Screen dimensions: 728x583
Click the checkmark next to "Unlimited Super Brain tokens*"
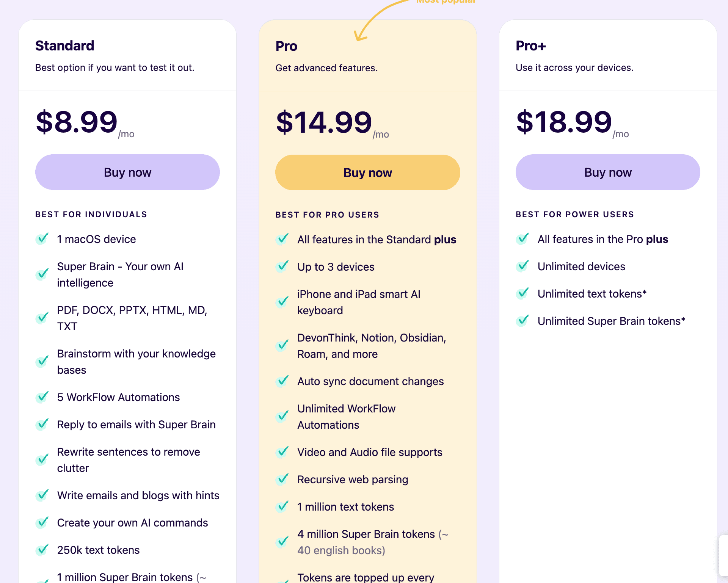pyautogui.click(x=522, y=320)
